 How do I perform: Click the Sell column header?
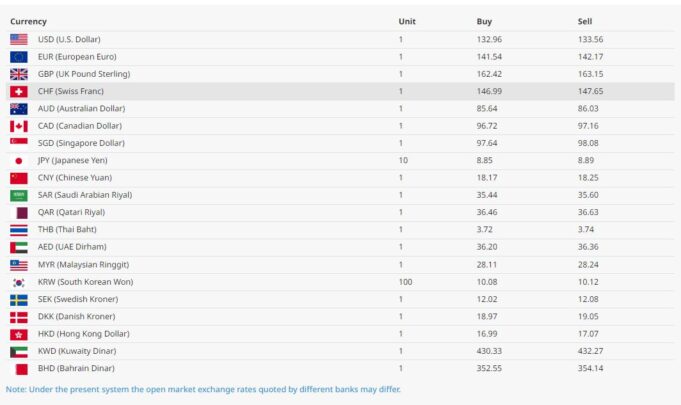pos(585,21)
